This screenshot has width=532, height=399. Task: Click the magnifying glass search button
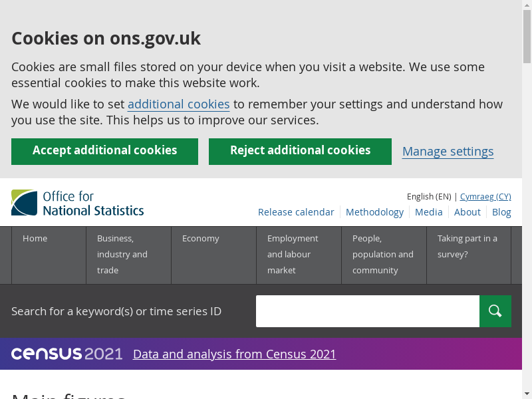coord(495,311)
